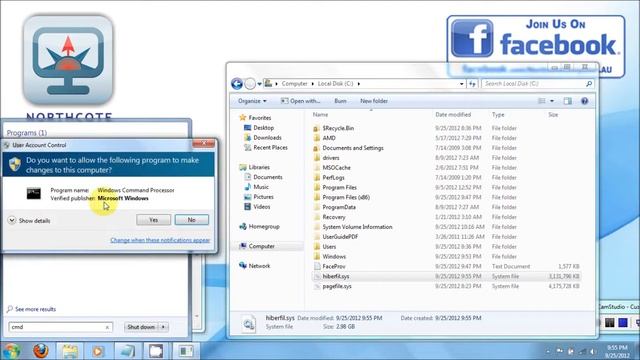Click the Start menu search box
640x360 pixels.
tap(60, 327)
